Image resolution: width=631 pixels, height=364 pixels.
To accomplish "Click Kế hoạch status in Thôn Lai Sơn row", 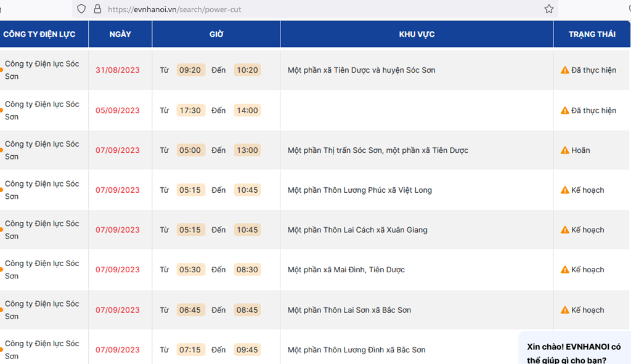I will 587,310.
